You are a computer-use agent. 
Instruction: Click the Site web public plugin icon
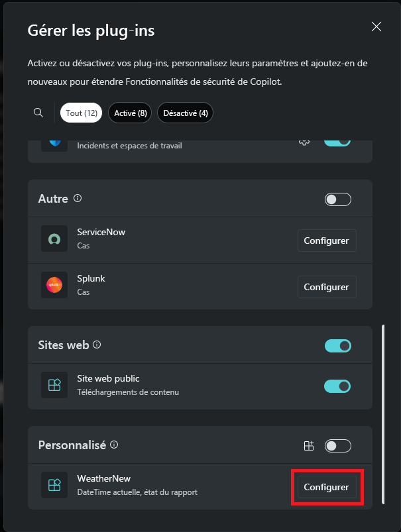coord(54,385)
